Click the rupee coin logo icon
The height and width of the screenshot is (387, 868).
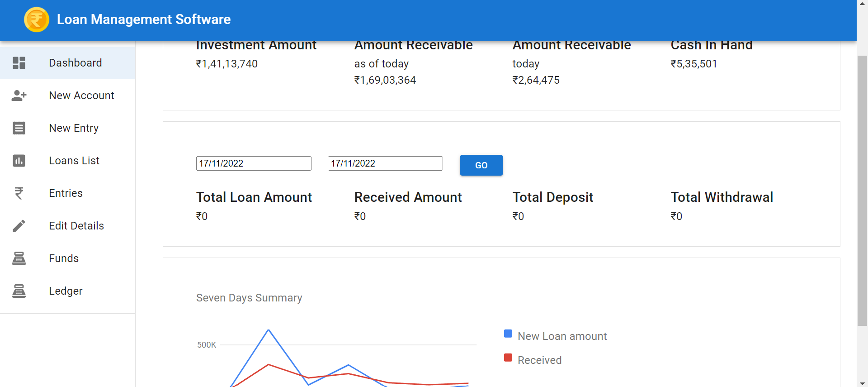(37, 19)
